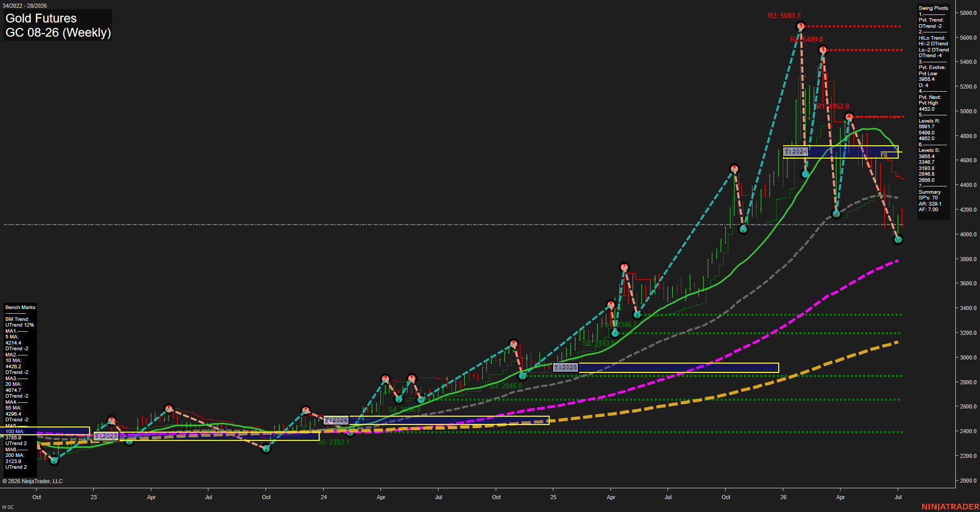
Task: Click the 'DTrend -4' value in Swing Pivots
Action: [930, 56]
